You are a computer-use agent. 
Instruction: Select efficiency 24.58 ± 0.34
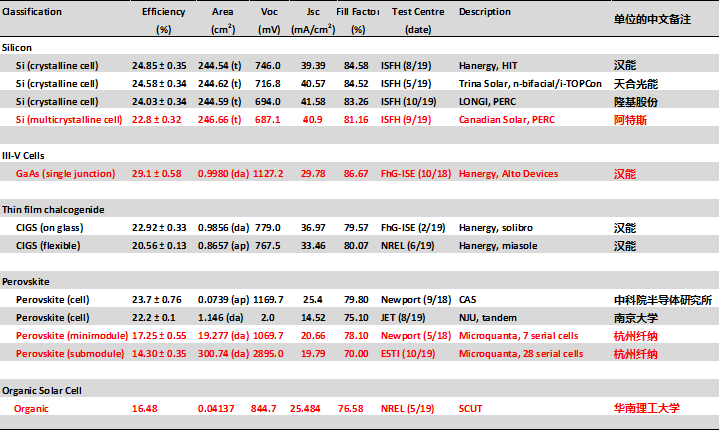tap(159, 84)
